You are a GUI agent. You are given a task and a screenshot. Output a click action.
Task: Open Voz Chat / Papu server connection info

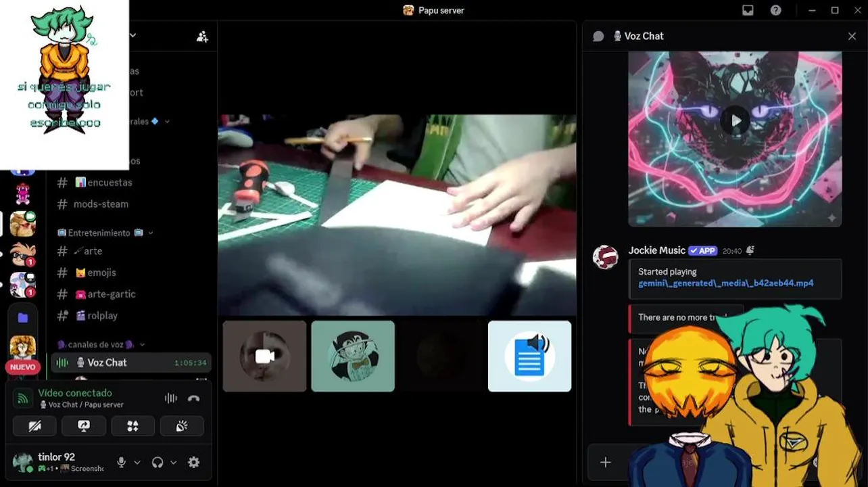[x=81, y=404]
